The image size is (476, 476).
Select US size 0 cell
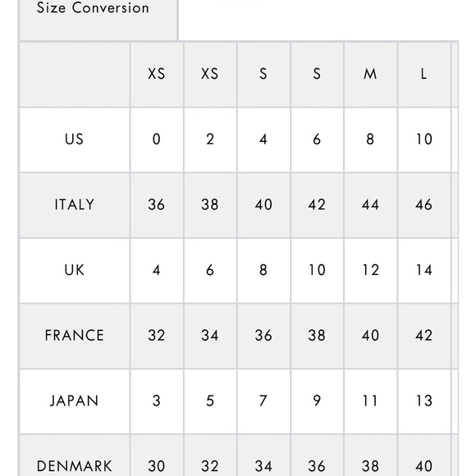[157, 140]
